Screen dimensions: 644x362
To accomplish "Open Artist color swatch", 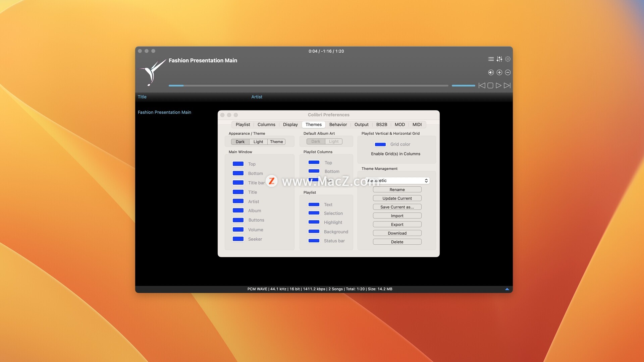I will click(238, 201).
